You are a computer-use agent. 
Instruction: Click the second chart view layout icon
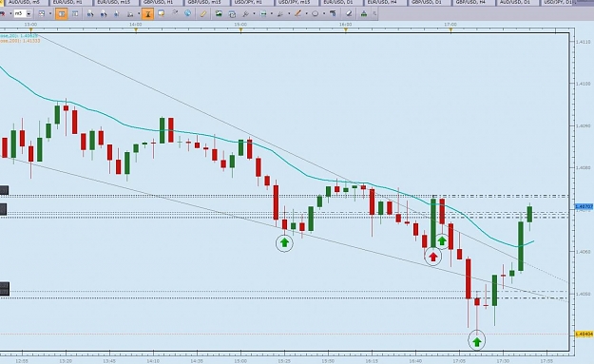75,13
